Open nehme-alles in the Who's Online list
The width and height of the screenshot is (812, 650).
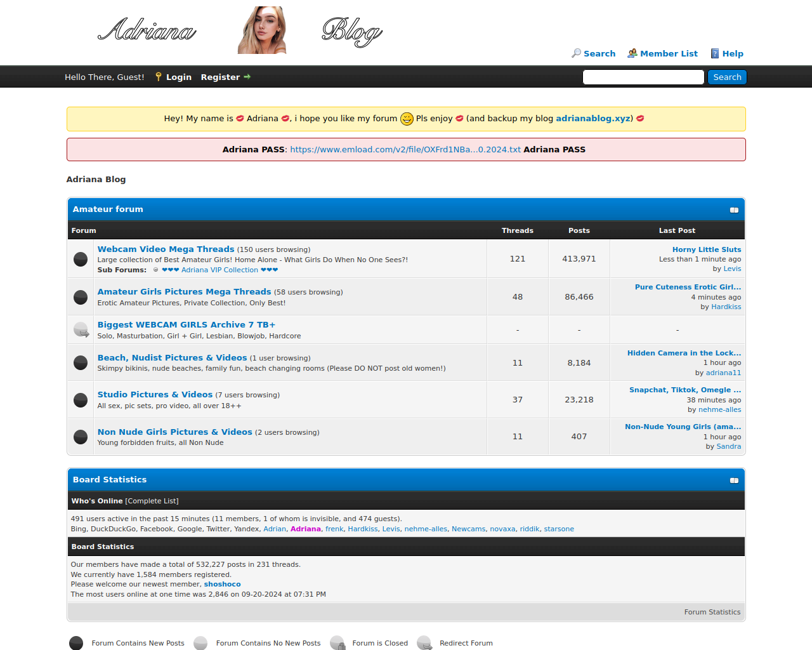coord(426,529)
